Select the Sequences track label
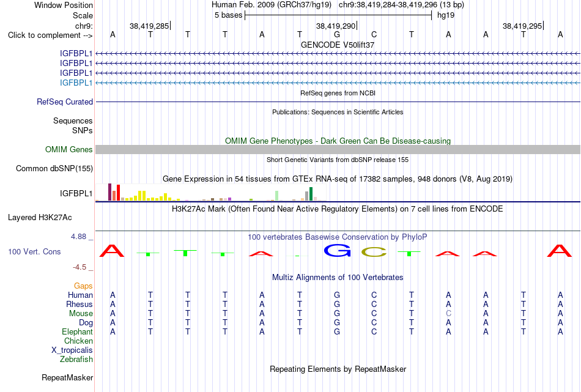 pyautogui.click(x=73, y=121)
